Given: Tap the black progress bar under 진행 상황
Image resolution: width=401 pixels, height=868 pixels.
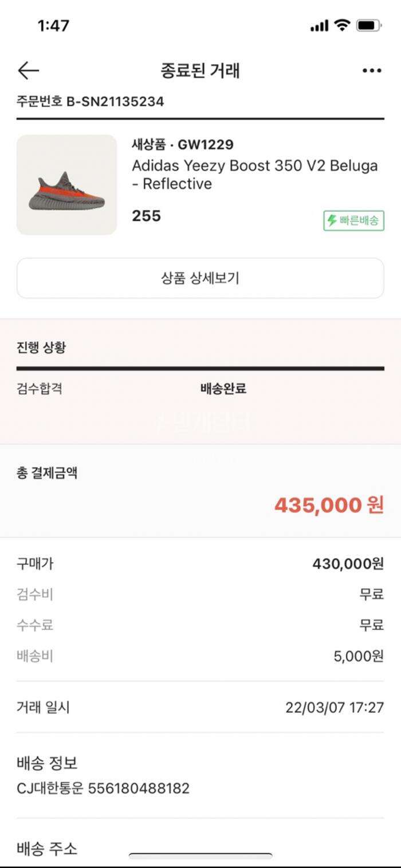Looking at the screenshot, I should (x=200, y=368).
